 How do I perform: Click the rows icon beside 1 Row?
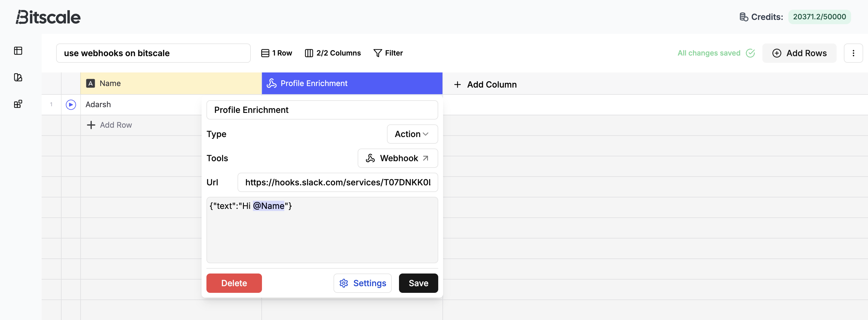click(265, 53)
